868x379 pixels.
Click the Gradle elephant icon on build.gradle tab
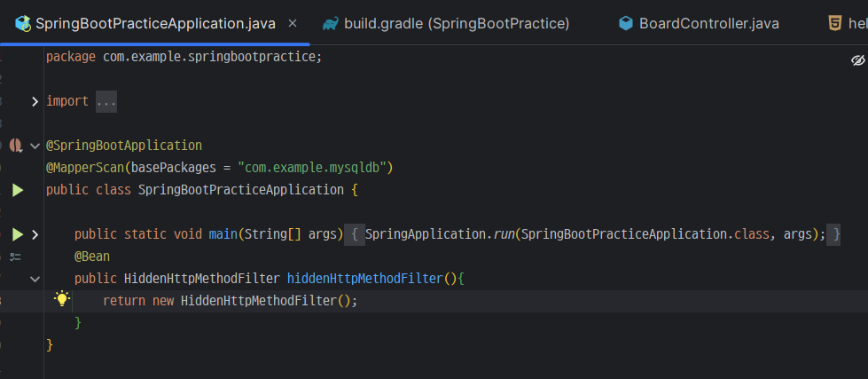coord(331,23)
